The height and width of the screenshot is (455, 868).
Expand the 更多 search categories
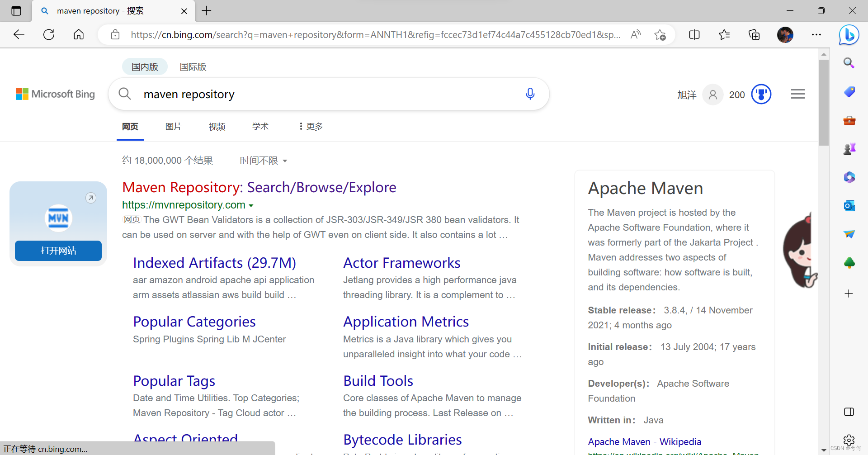[311, 127]
